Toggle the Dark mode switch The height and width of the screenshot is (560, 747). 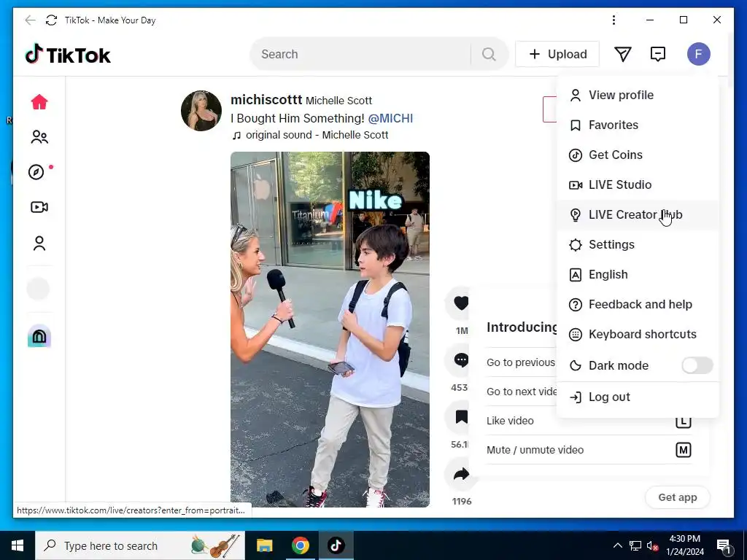click(697, 365)
